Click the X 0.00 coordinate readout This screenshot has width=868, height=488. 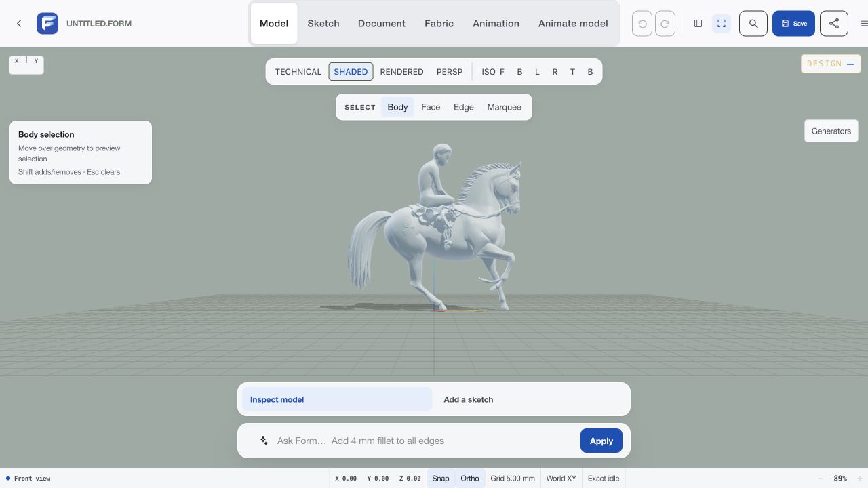pyautogui.click(x=346, y=479)
